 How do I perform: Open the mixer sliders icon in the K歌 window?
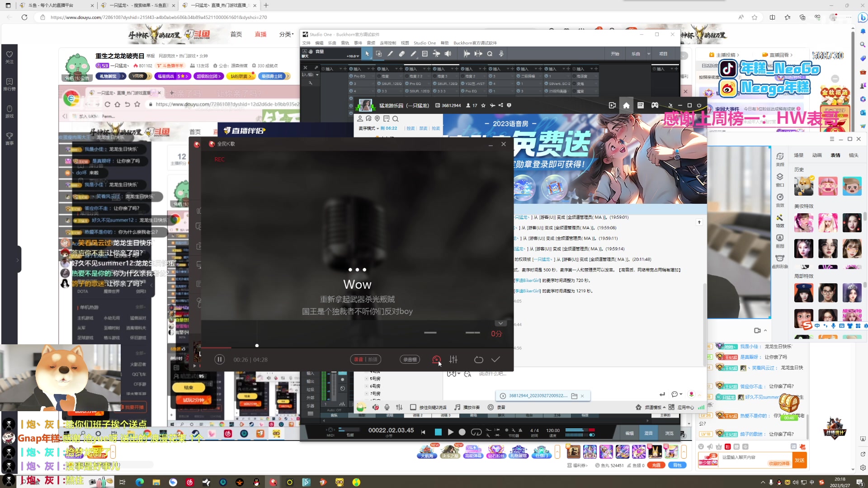[453, 359]
